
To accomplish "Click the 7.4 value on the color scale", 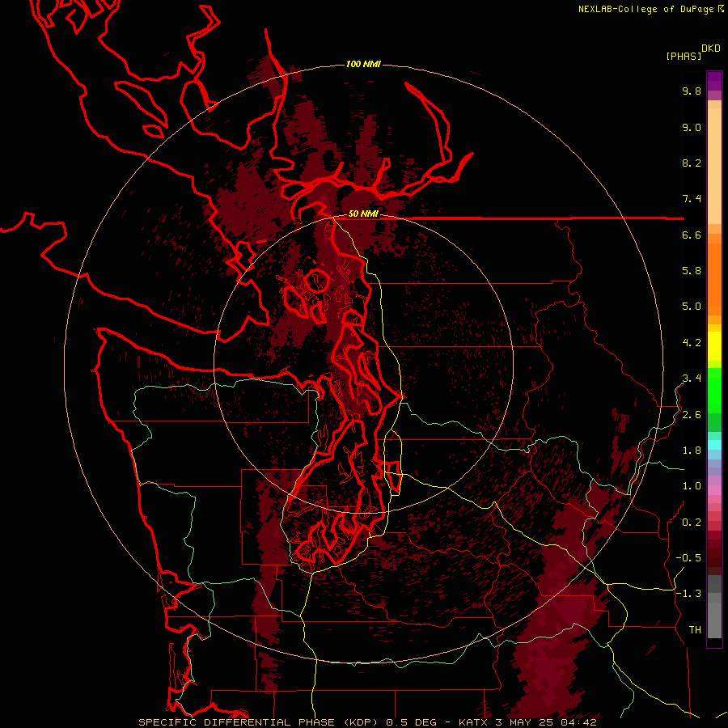I will [692, 199].
